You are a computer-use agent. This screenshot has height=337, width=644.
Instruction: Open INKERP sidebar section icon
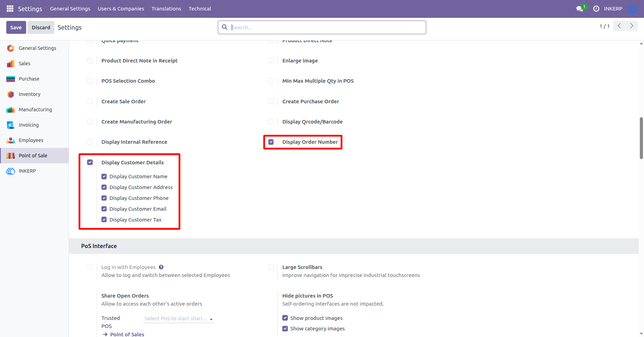pos(11,171)
